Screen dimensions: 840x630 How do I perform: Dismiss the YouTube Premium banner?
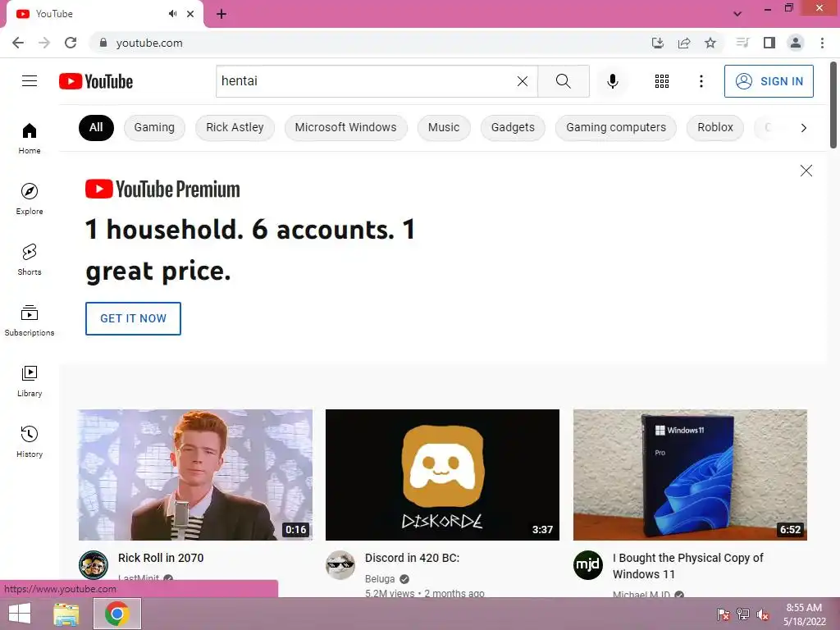coord(806,171)
